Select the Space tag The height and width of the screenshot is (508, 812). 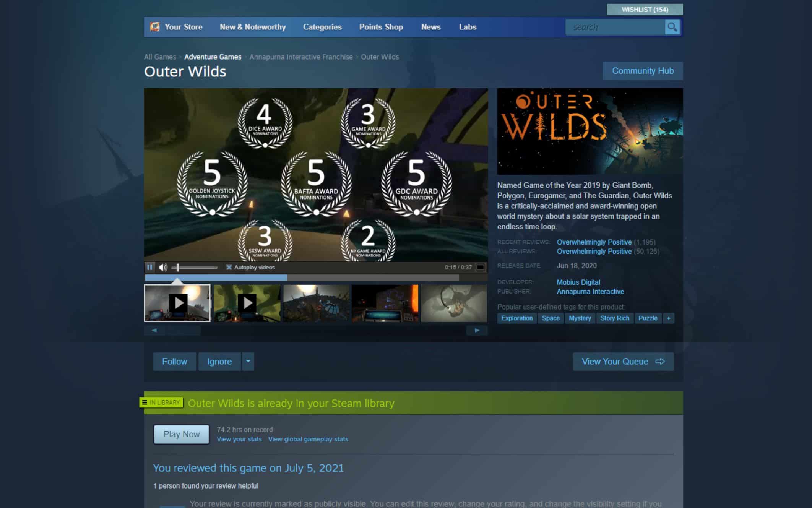coord(551,318)
